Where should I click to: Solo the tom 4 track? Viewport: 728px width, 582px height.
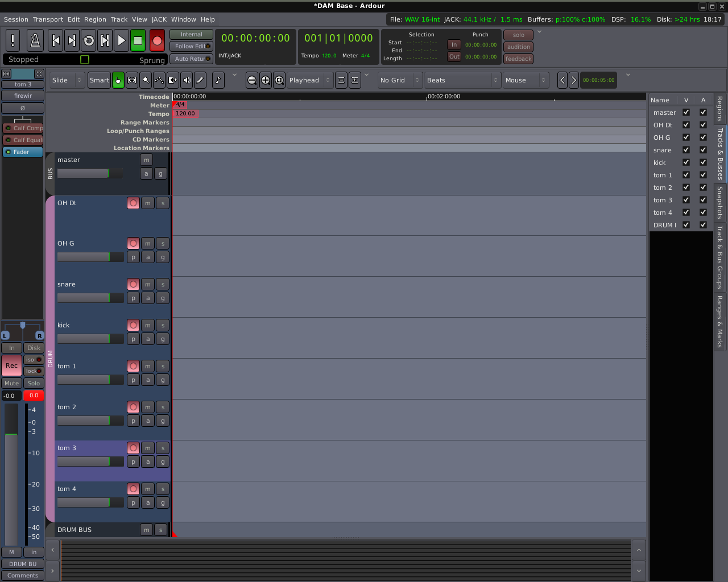point(163,489)
